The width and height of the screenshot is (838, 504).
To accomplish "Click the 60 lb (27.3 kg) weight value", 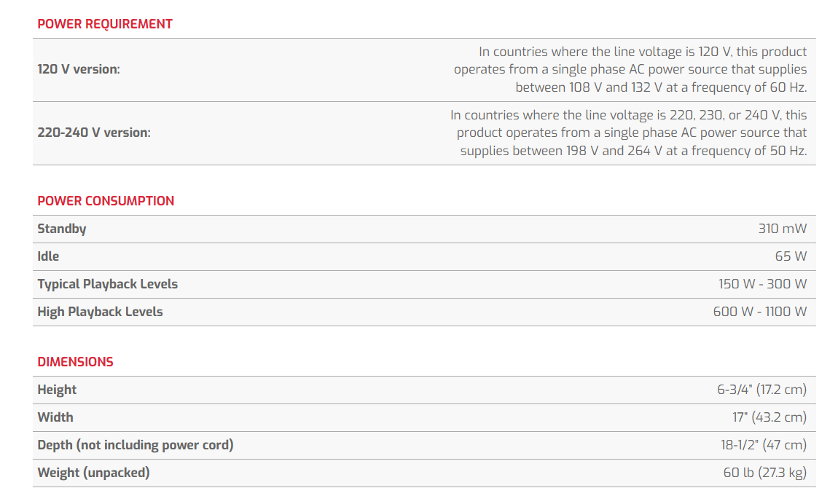I will (764, 473).
